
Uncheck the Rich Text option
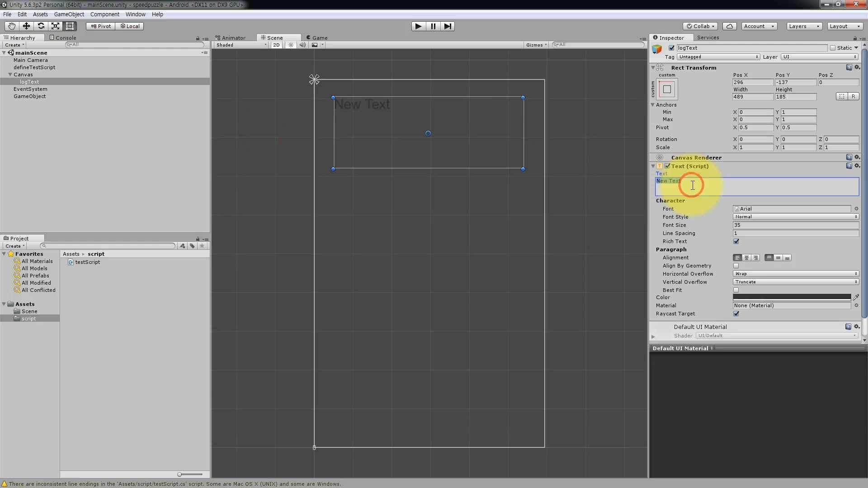point(736,241)
